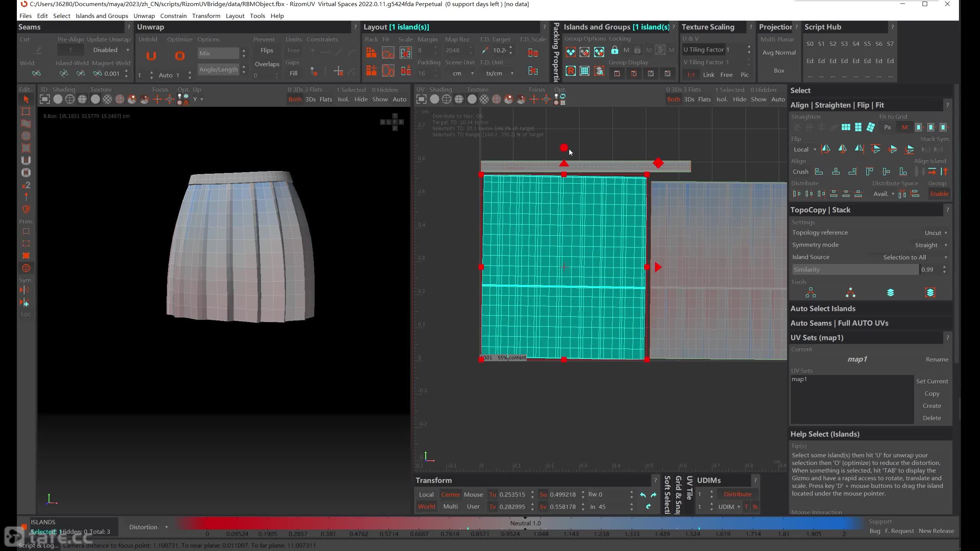This screenshot has height=551, width=980.
Task: Click the first topology copy tool icon
Action: tap(810, 293)
